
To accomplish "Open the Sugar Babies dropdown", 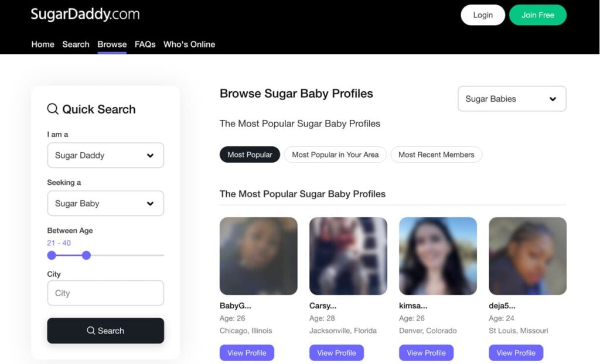I will (x=511, y=98).
